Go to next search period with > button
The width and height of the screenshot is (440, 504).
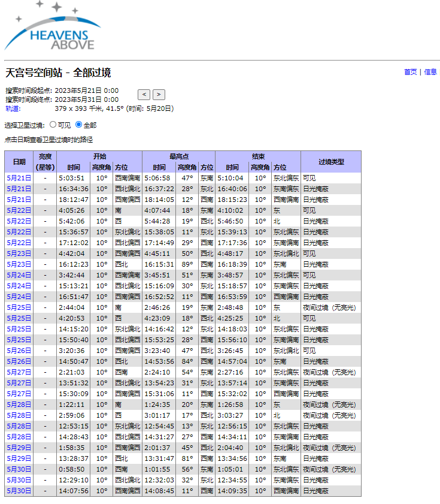pos(159,95)
